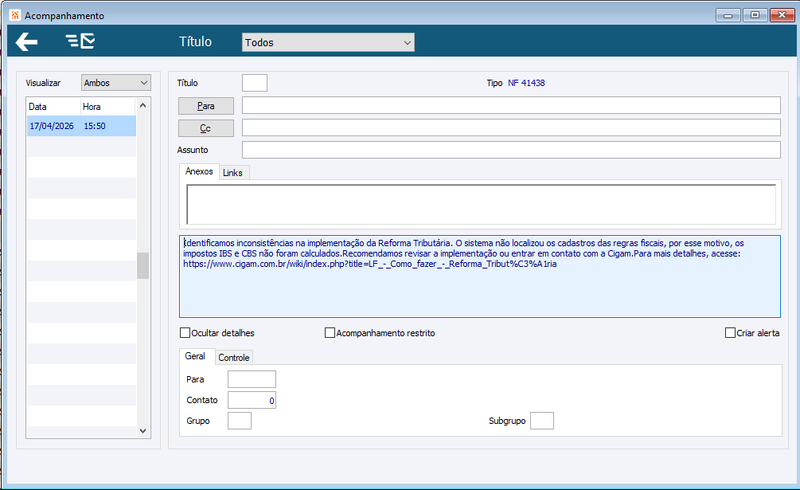800x490 pixels.
Task: Click the Grupo input box
Action: [239, 421]
